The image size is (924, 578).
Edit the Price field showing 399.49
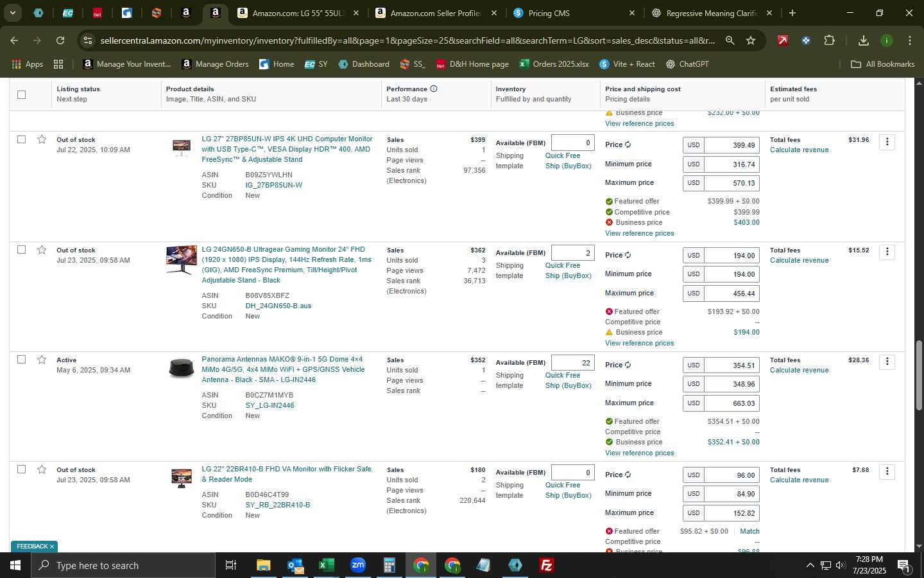[x=732, y=145]
